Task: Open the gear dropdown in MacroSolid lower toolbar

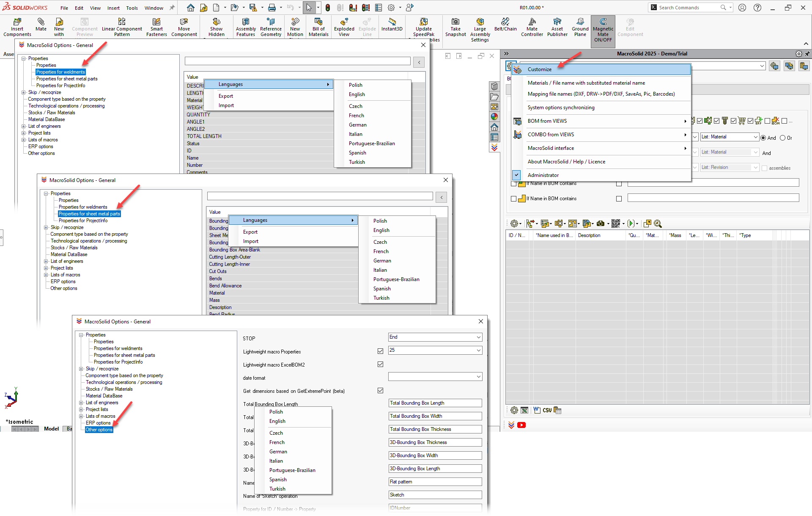Action: point(516,224)
